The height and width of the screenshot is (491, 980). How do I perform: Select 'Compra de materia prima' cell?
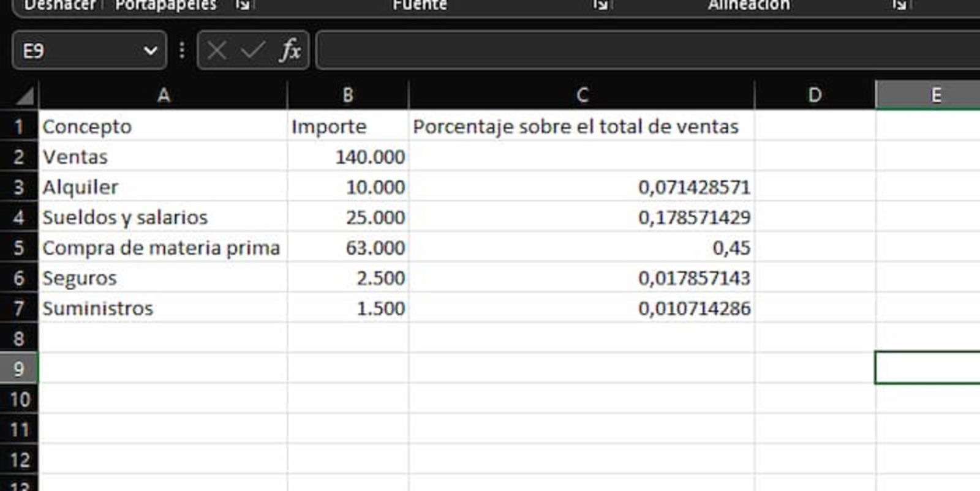point(163,247)
